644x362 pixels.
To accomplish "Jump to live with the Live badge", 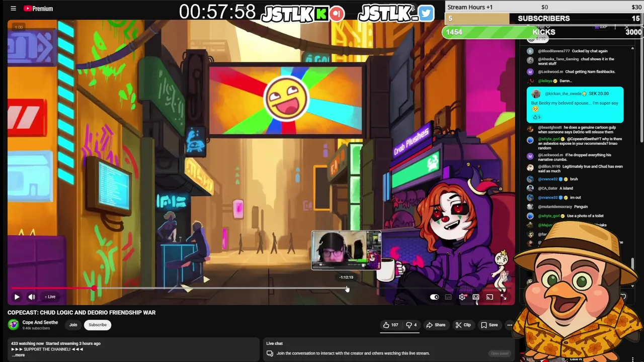I will tap(50, 297).
